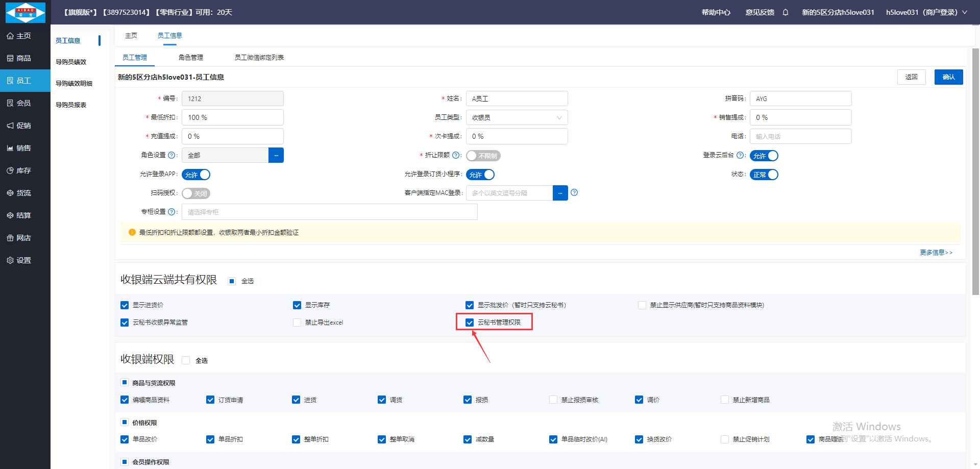This screenshot has width=980, height=469.
Task: Open 员工类型 dropdown
Action: click(517, 117)
